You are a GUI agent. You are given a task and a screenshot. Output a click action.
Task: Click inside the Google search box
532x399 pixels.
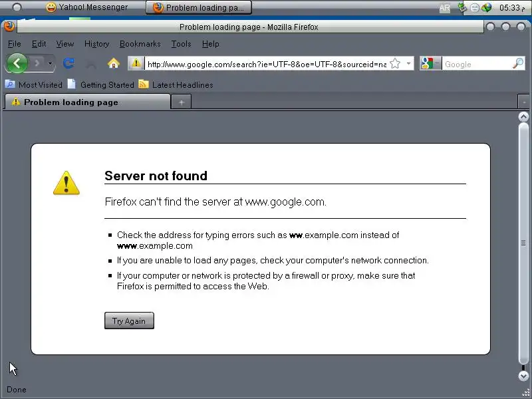(477, 64)
